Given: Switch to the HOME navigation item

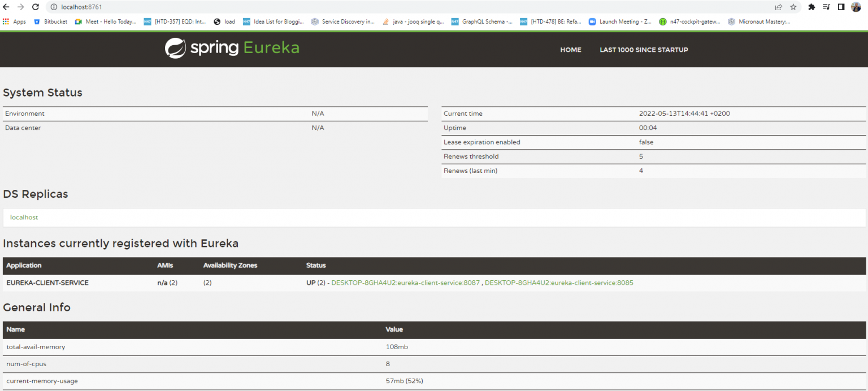Looking at the screenshot, I should 571,50.
